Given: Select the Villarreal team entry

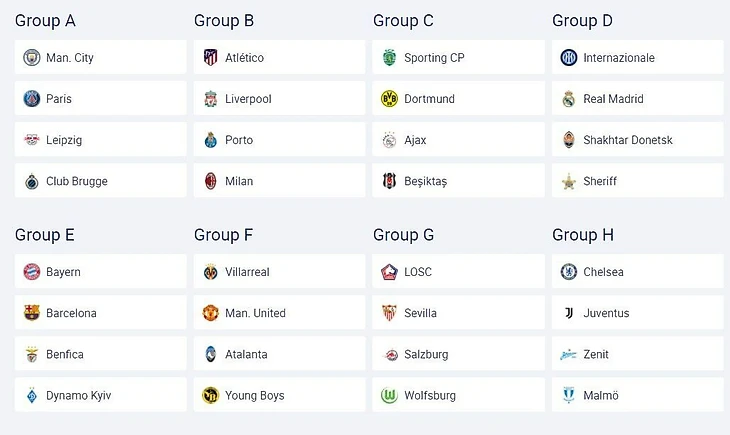Looking at the screenshot, I should (x=279, y=272).
